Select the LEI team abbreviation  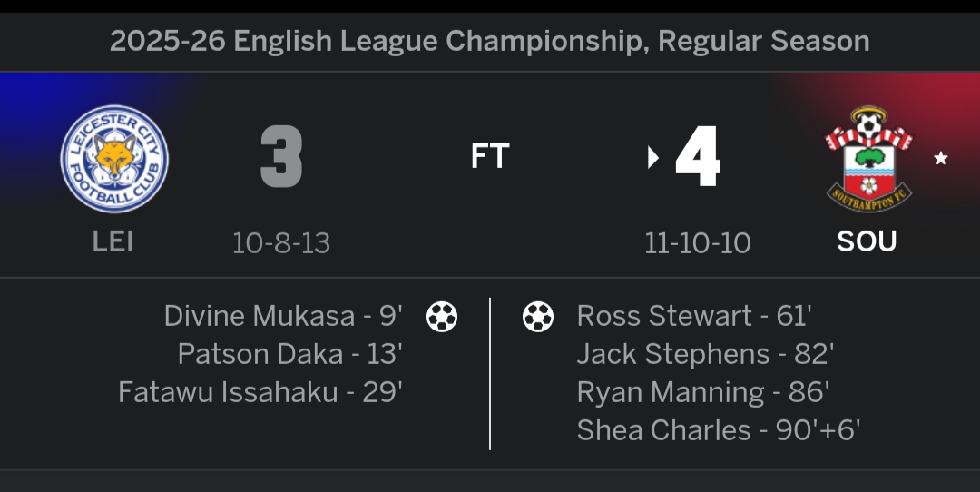coord(113,241)
